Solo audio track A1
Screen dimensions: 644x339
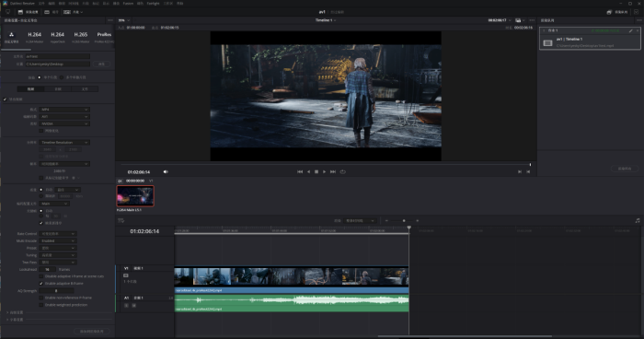[127, 306]
